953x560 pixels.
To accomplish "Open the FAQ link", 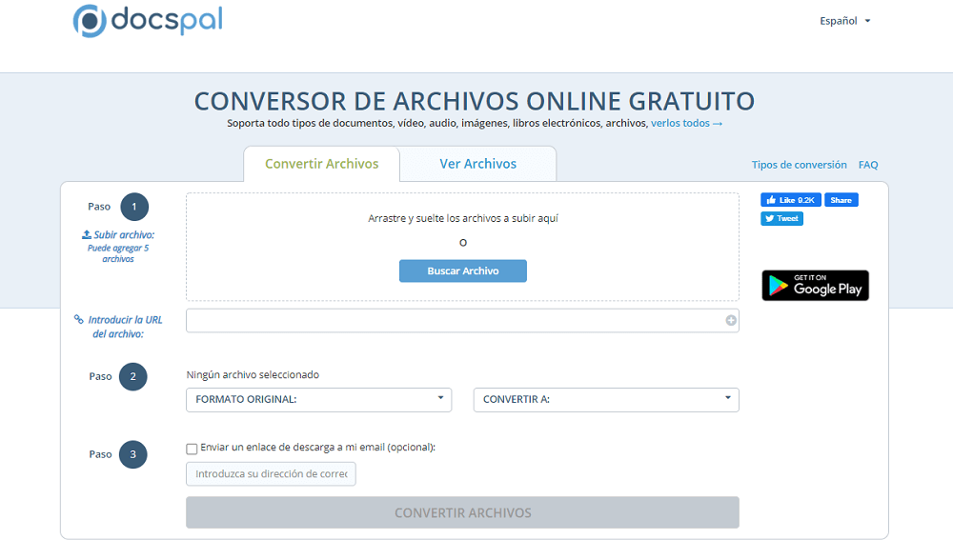I will click(x=868, y=165).
